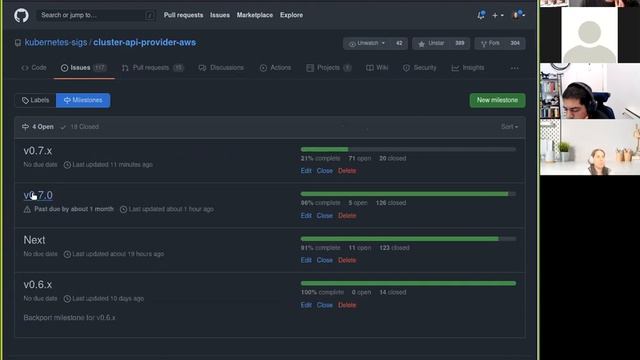The height and width of the screenshot is (360, 640).
Task: Edit the Next milestone
Action: [x=306, y=260]
